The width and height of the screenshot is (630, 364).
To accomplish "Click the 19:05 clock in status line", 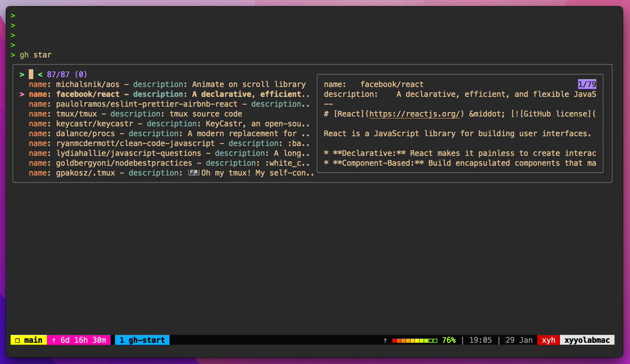I will tap(481, 340).
